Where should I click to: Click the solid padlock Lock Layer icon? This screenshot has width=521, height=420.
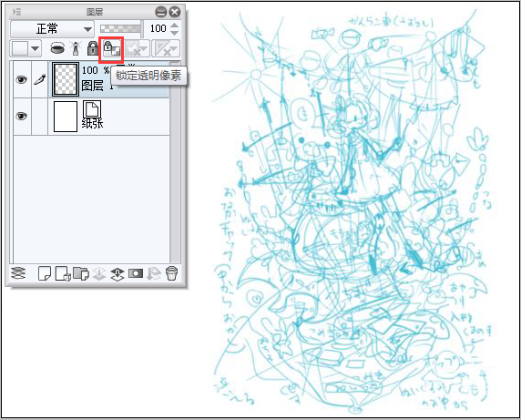pos(93,48)
